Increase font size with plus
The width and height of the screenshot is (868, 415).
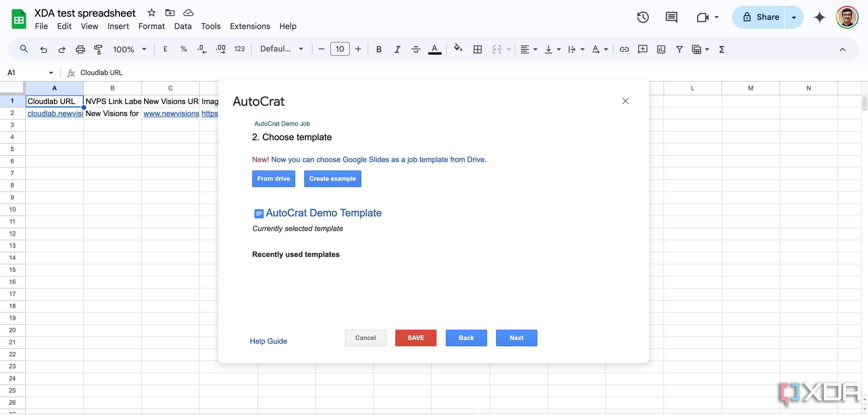click(x=358, y=49)
